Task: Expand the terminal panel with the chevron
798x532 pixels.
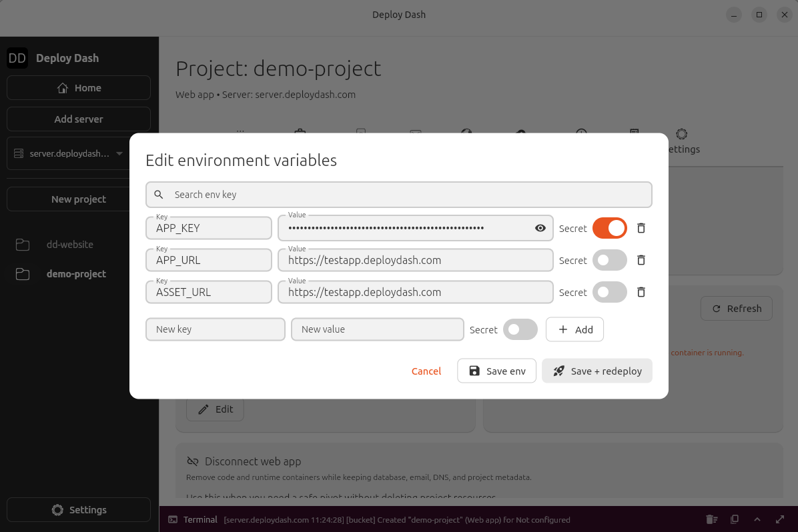Action: pos(757,519)
